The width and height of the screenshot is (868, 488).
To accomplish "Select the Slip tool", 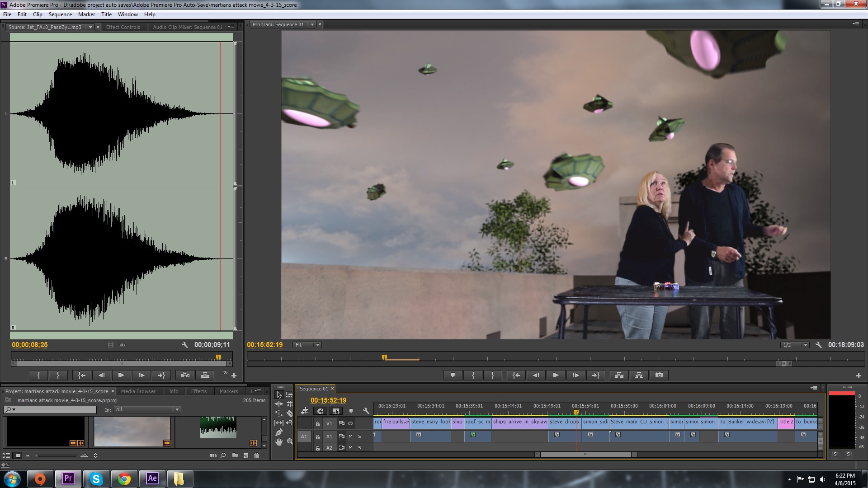I will point(279,423).
